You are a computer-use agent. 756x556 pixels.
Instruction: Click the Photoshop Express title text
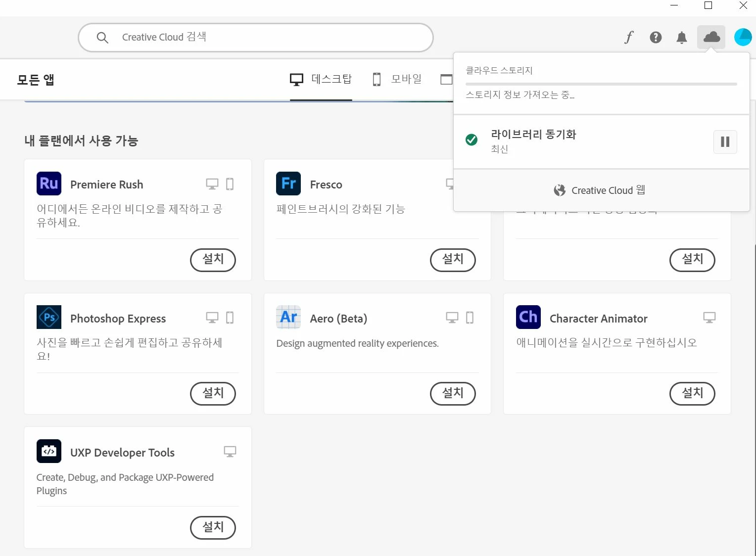pos(118,319)
